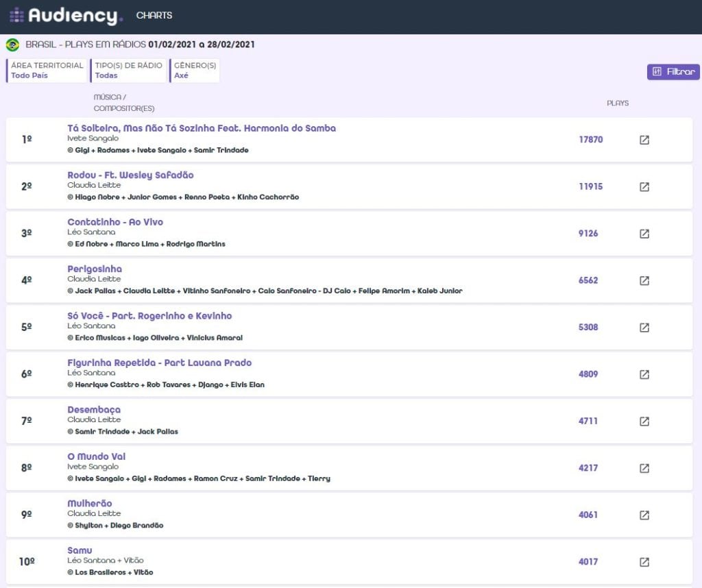Go to the Charts menu item
This screenshot has width=702, height=588.
click(x=154, y=16)
